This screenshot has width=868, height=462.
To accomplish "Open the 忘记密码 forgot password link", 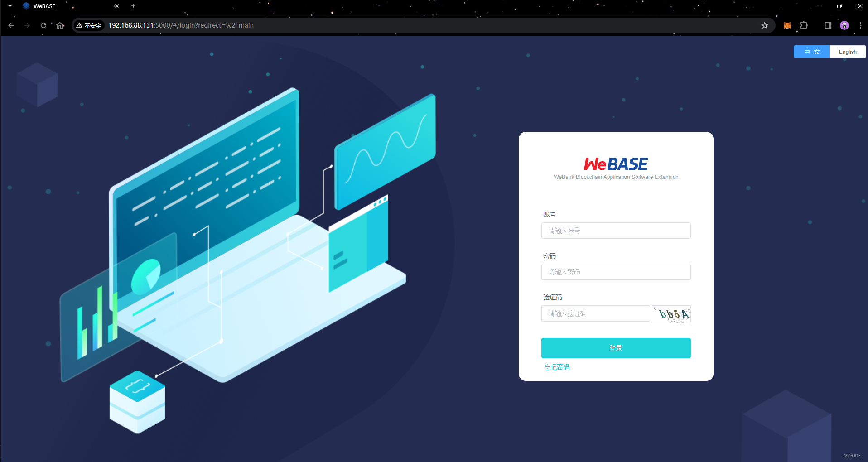I will [557, 367].
